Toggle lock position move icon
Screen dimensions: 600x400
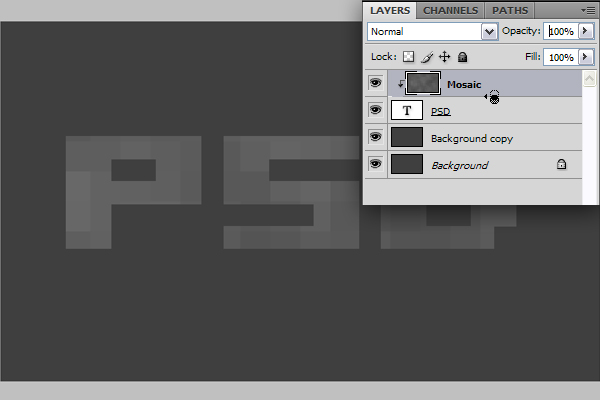(x=444, y=57)
